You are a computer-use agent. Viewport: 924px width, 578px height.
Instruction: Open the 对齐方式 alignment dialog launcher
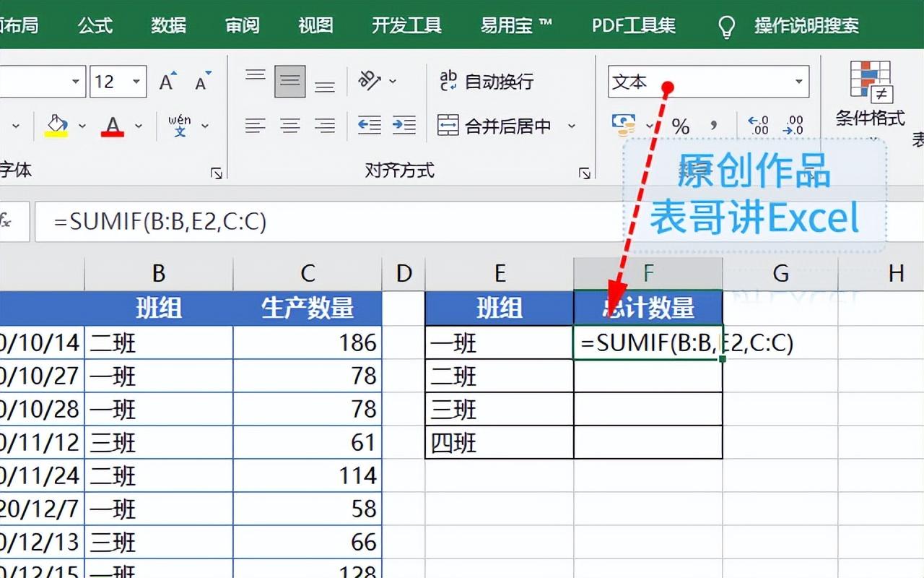point(584,173)
